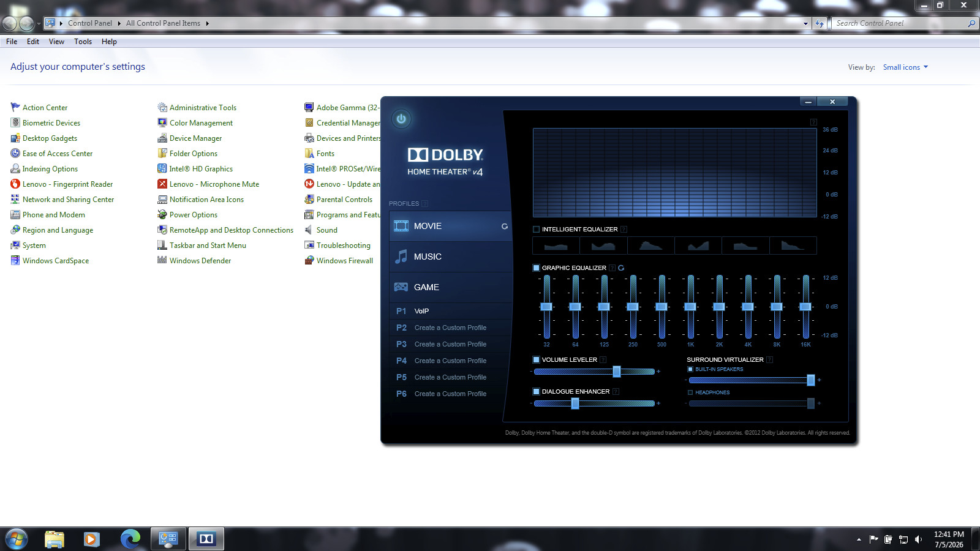Viewport: 980px width, 551px height.
Task: Choose the last Intelligent Equalizer preset curve
Action: 793,246
